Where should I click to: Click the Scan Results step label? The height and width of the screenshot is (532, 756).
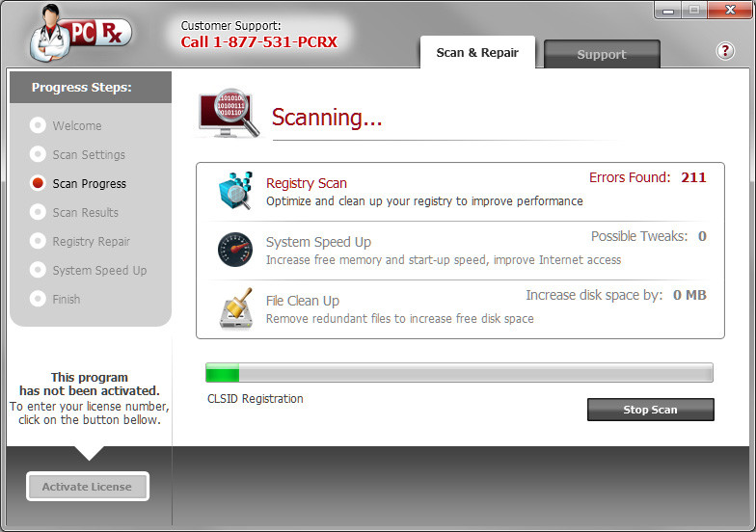[x=85, y=212]
